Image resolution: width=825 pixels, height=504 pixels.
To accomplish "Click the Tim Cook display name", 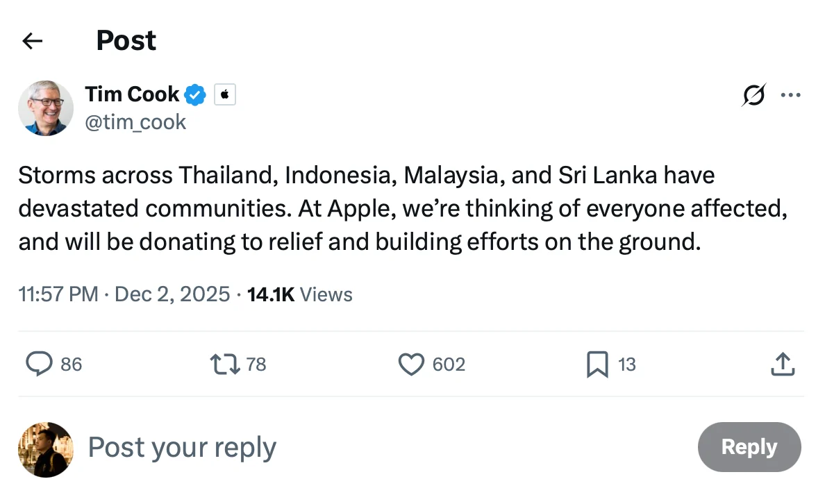I will (132, 94).
